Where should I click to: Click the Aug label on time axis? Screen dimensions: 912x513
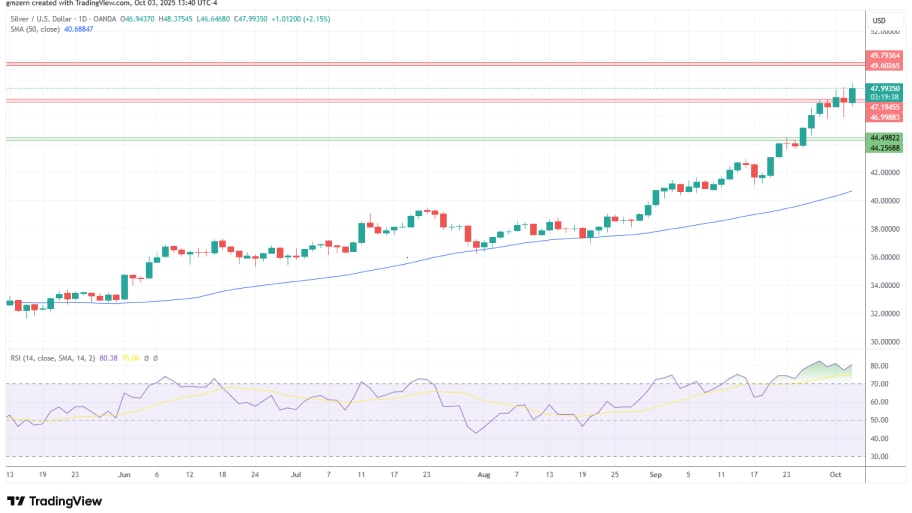[486, 478]
